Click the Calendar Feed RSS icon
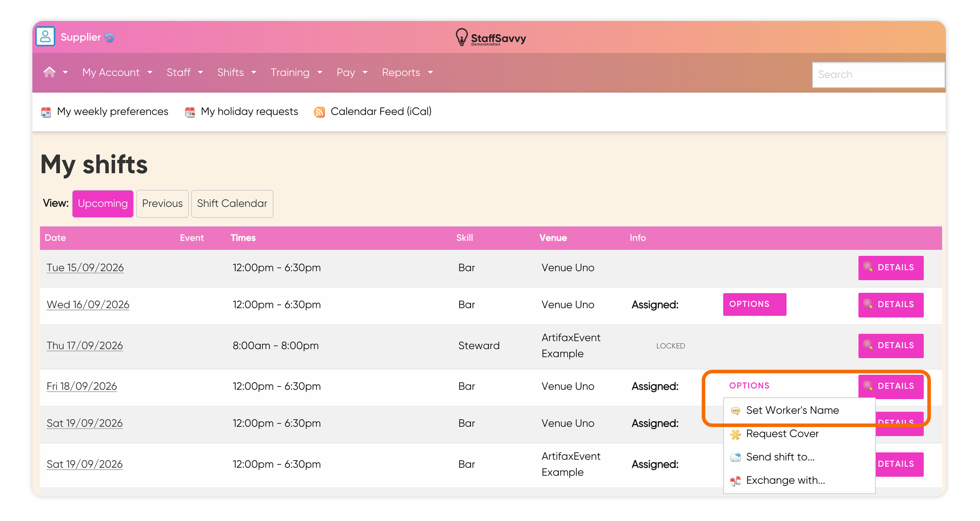 coord(320,112)
